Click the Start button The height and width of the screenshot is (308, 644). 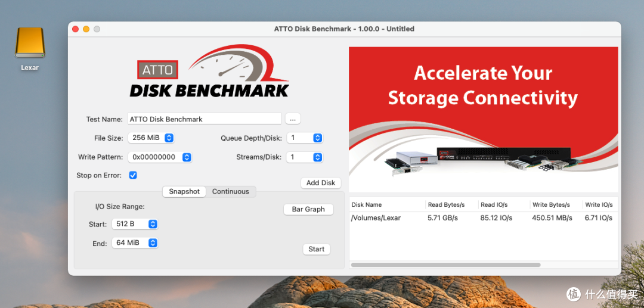[x=317, y=249]
